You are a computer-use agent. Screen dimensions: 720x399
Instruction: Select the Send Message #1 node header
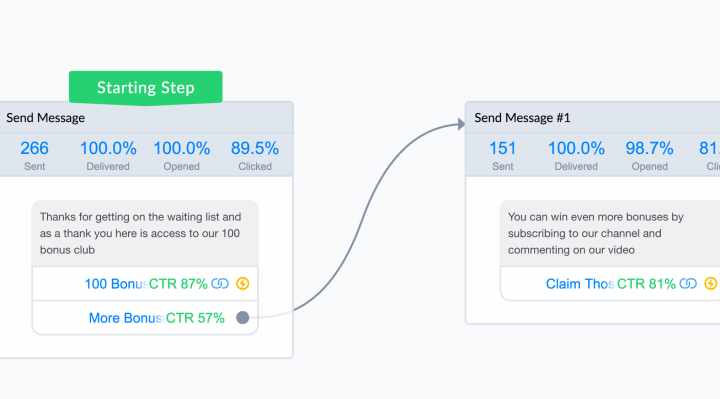click(593, 118)
